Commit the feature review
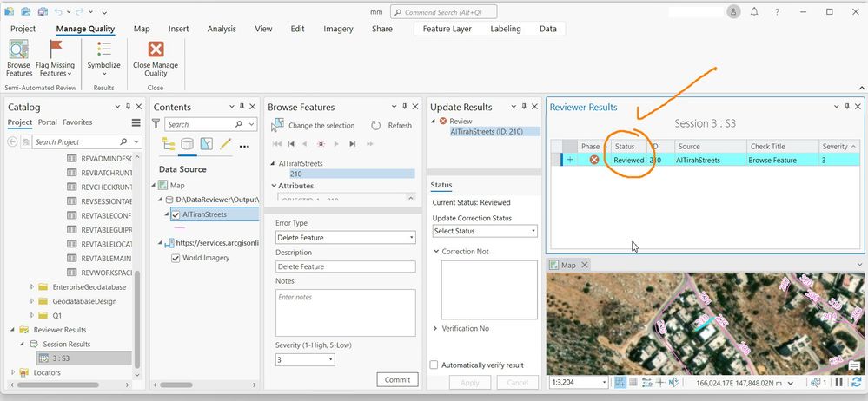This screenshot has height=401, width=868. pos(397,379)
